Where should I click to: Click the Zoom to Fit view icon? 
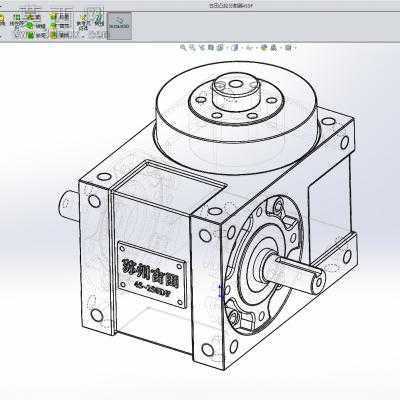point(183,48)
